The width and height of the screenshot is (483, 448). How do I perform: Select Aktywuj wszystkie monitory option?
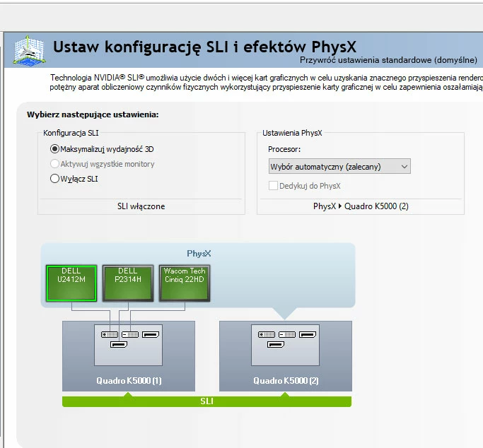pyautogui.click(x=54, y=164)
